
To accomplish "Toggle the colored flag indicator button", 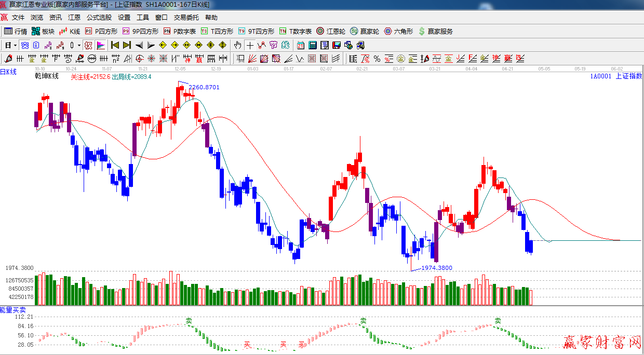I will point(101,45).
